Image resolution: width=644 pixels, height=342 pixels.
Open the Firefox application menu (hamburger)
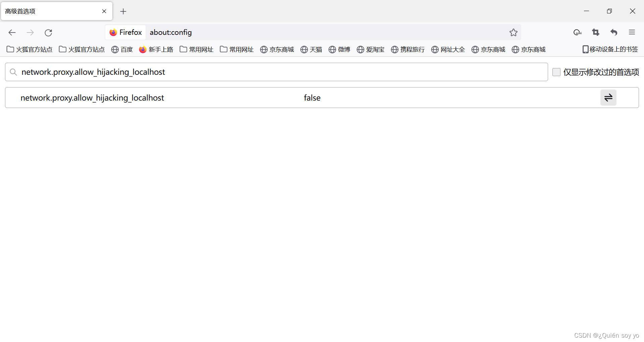632,32
